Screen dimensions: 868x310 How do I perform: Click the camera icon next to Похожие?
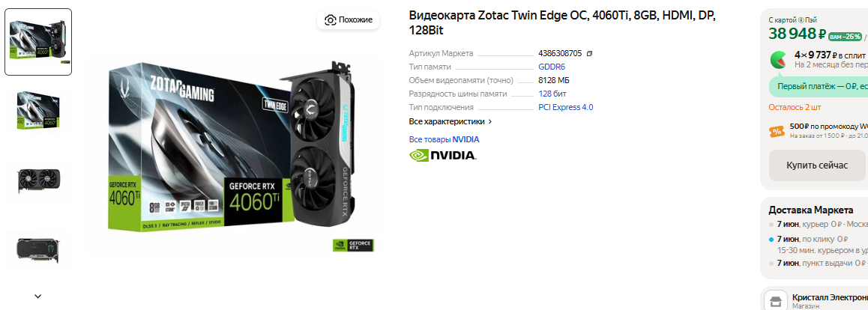click(x=331, y=20)
